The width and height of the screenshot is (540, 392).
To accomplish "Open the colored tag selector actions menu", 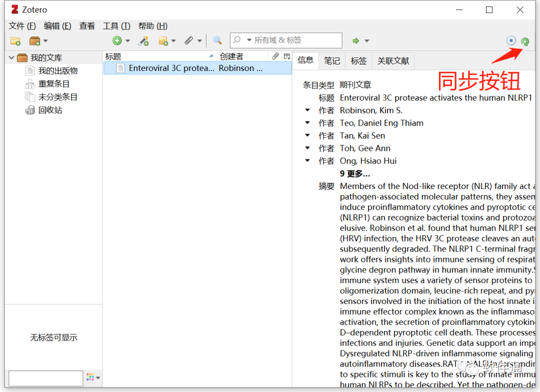I will click(x=93, y=377).
